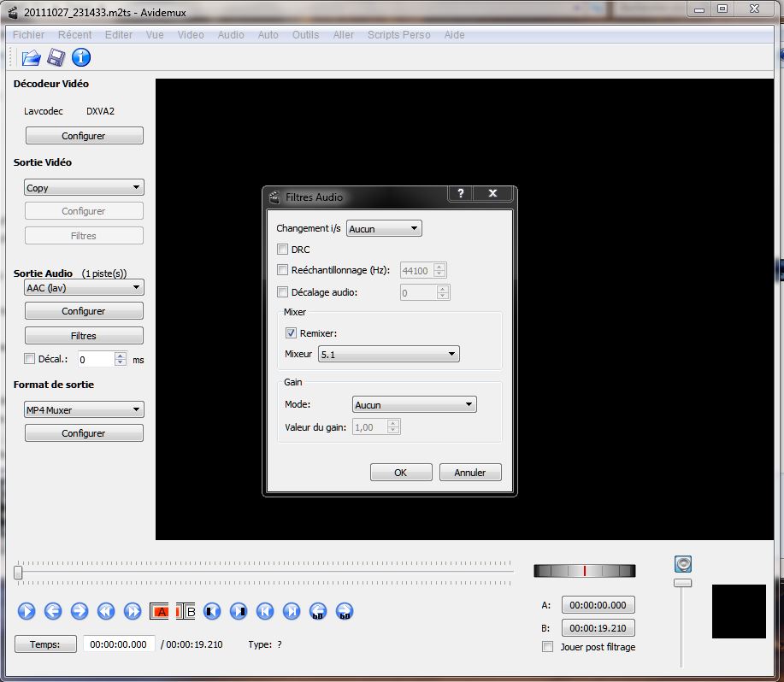
Task: Open the Fichier menu
Action: coord(29,35)
